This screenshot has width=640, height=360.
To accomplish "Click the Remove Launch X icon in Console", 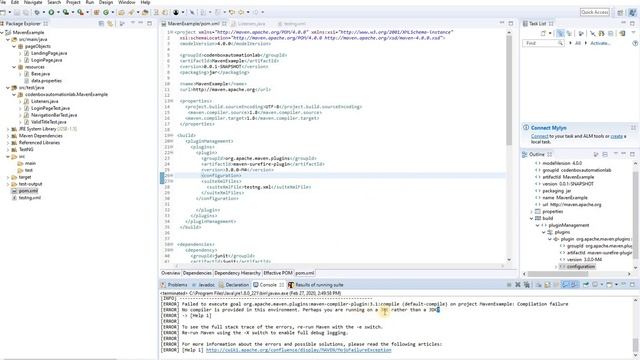I will (x=518, y=284).
